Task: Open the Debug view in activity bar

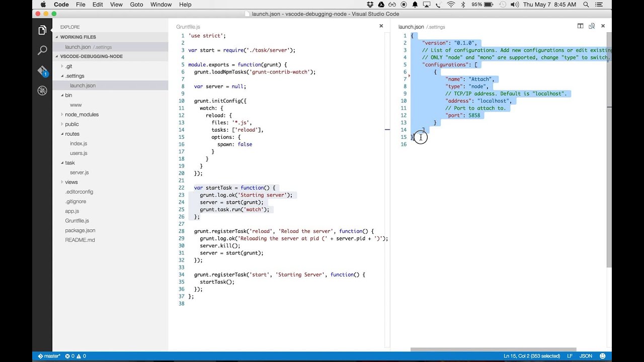Action: (x=42, y=90)
